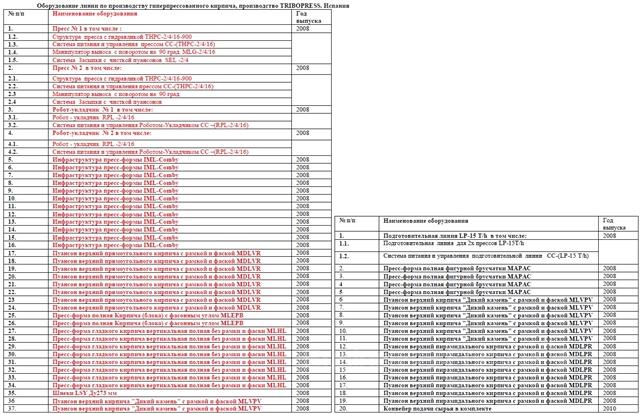
Task: Click row number cell '1.2.'
Action: point(13,37)
